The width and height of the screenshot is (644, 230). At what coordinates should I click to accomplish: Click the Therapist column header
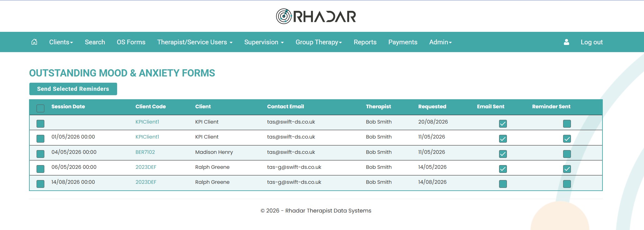379,106
